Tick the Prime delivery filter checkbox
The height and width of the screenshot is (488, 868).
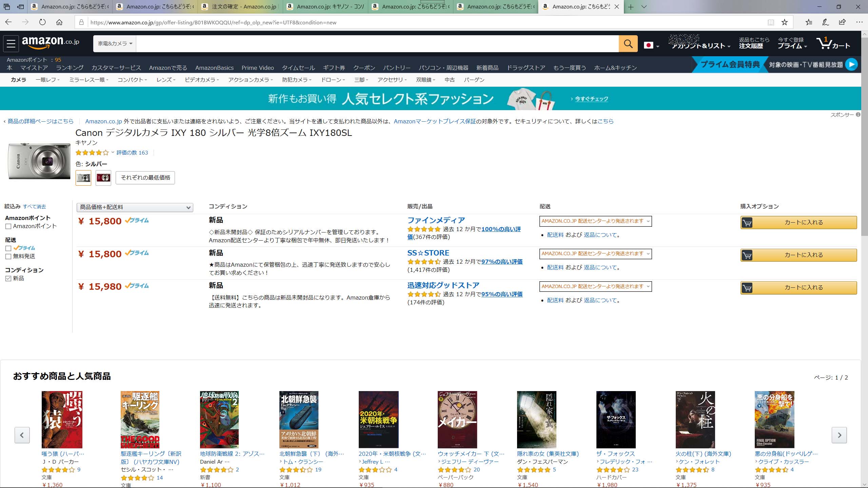[x=8, y=248]
